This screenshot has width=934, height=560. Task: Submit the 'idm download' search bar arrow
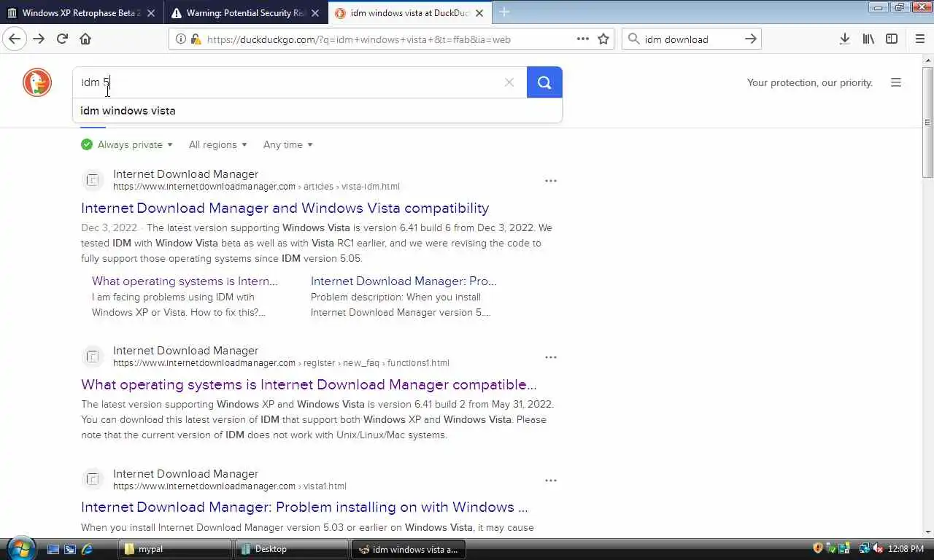pos(750,39)
